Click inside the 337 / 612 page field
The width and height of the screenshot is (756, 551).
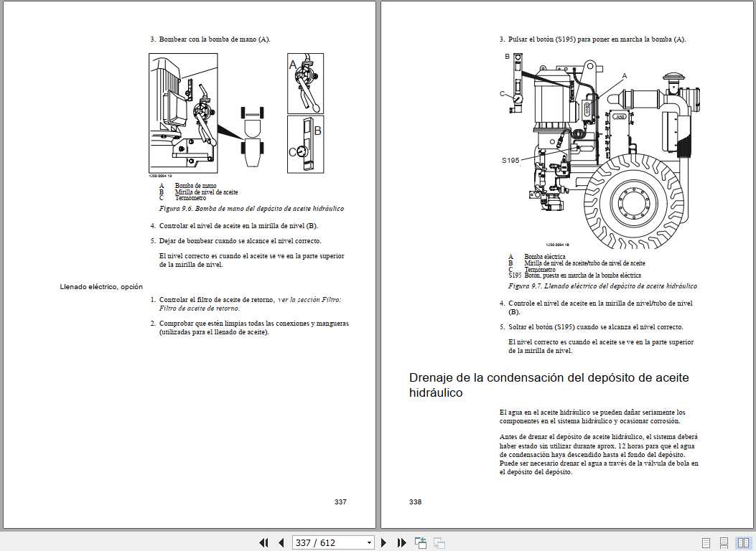(x=323, y=542)
